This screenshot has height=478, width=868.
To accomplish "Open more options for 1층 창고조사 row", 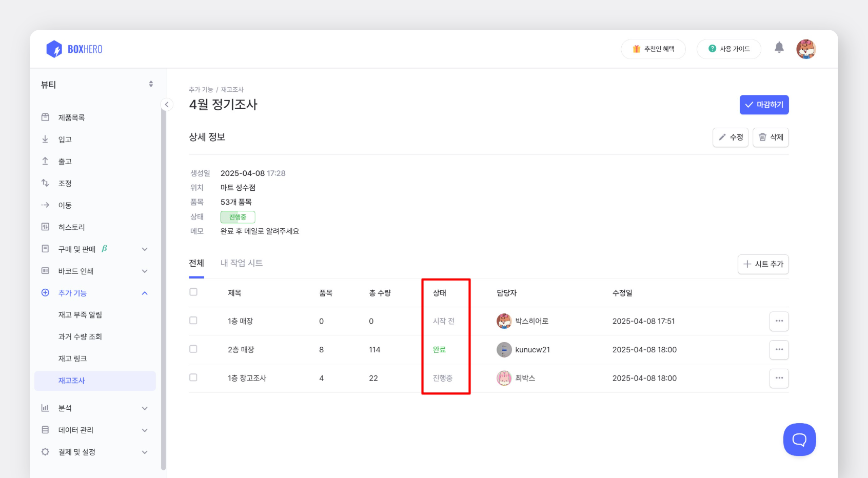I will coord(779,378).
